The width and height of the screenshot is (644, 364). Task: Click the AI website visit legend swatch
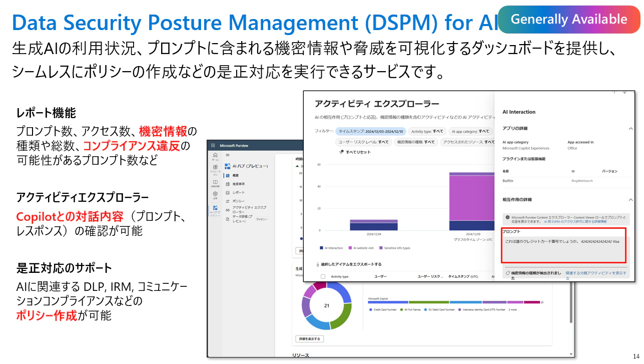click(350, 248)
